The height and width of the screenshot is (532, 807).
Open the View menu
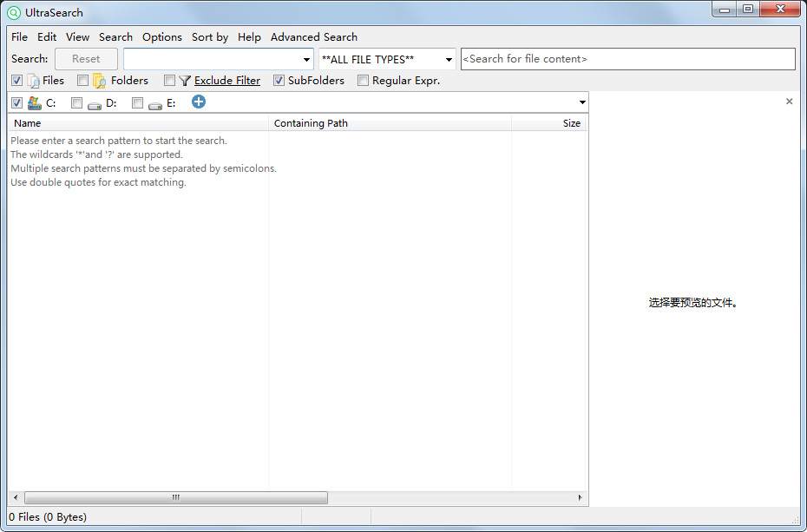(78, 37)
